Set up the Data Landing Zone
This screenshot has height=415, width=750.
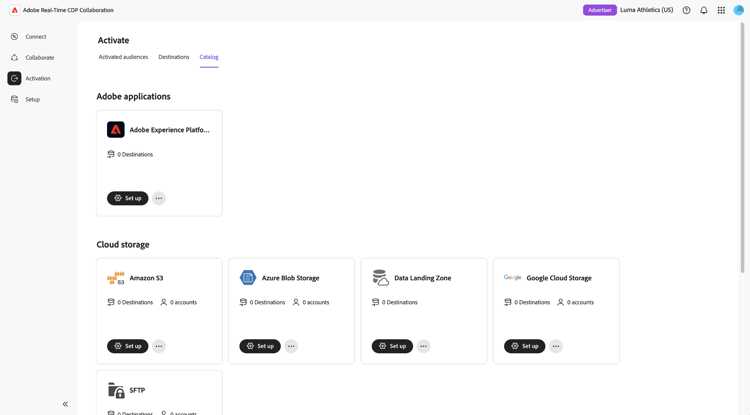(392, 346)
